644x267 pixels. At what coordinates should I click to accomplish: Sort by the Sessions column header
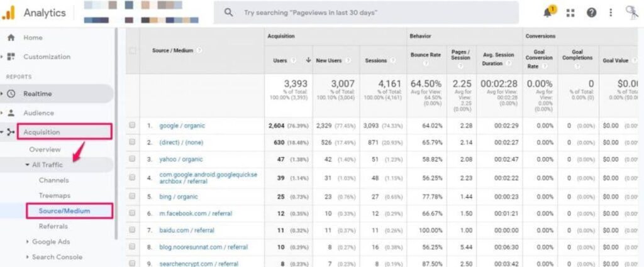(x=376, y=61)
